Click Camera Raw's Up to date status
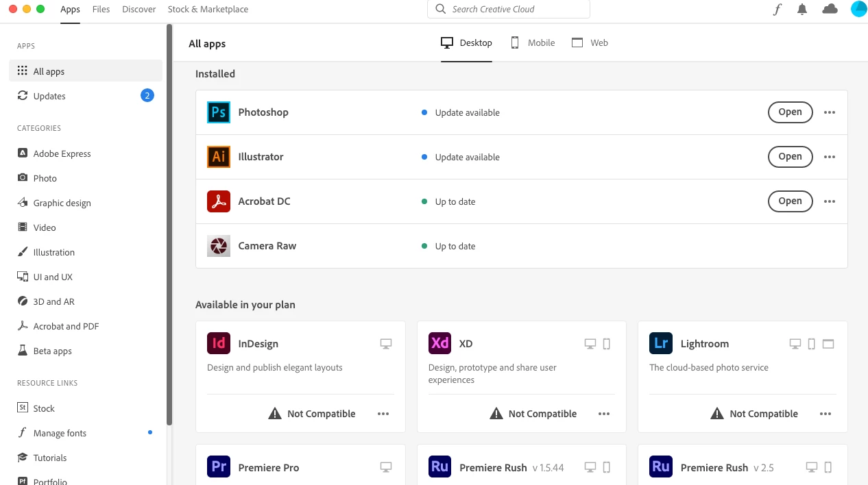The image size is (868, 485). 448,246
